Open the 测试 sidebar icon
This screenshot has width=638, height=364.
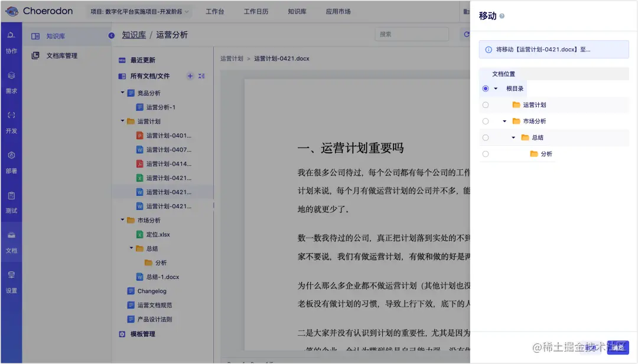tap(11, 195)
